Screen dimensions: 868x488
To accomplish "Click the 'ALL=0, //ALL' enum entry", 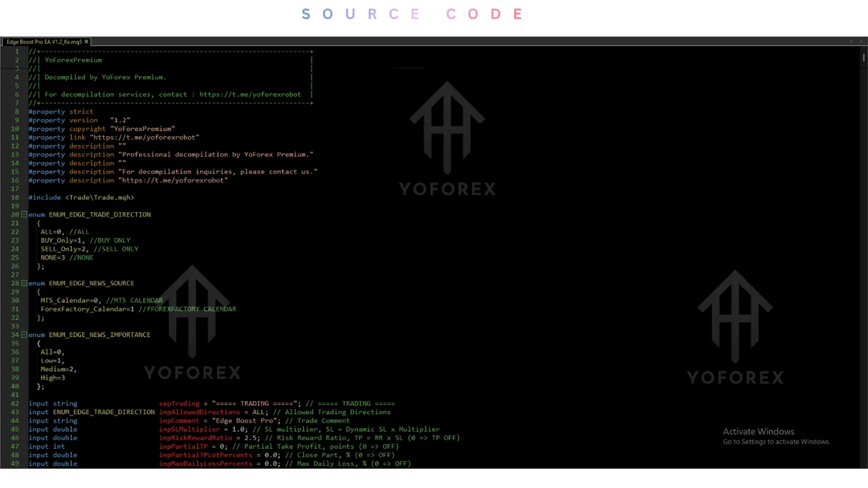I will 64,232.
